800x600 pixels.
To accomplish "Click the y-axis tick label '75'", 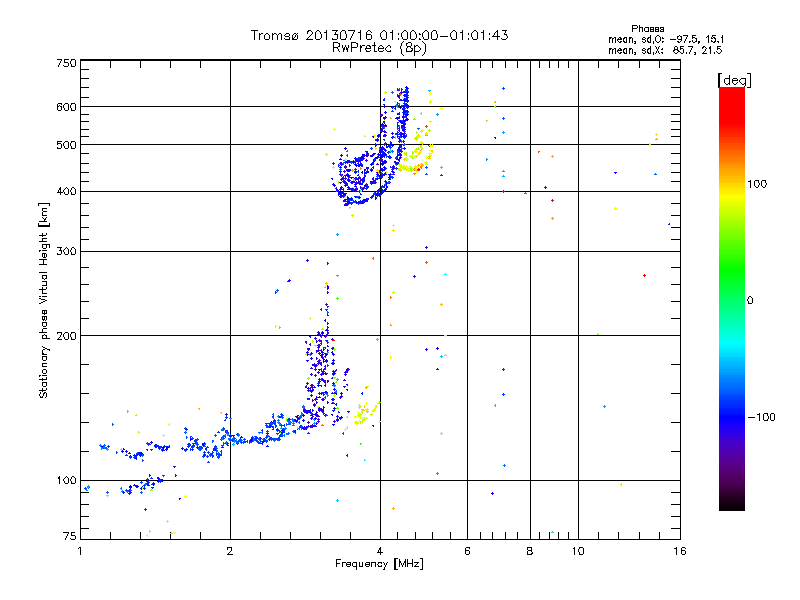I will coord(70,536).
